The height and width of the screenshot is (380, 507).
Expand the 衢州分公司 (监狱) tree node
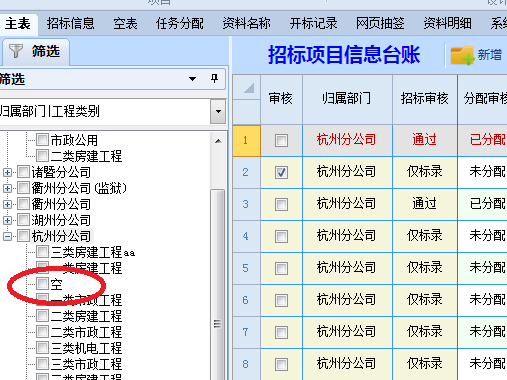point(7,188)
